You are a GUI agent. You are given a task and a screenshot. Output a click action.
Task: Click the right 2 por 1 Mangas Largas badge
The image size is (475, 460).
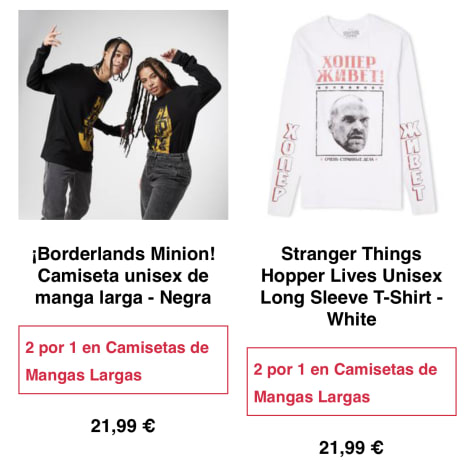pyautogui.click(x=351, y=381)
